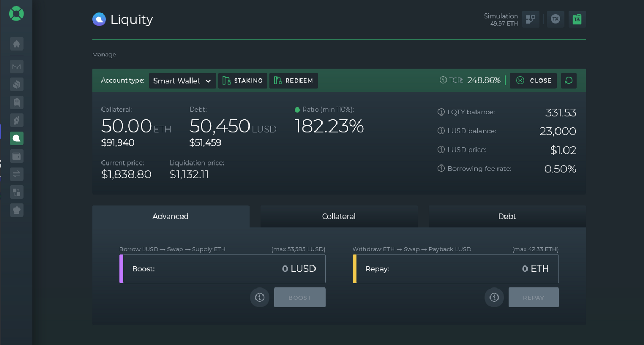This screenshot has width=644, height=345.
Task: Click the Manage breadcrumb text
Action: (x=104, y=54)
